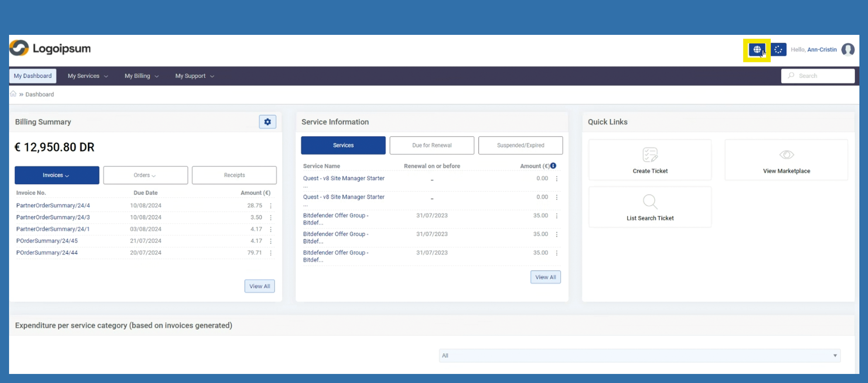The height and width of the screenshot is (383, 868).
Task: Expand the My Services menu
Action: pos(88,76)
